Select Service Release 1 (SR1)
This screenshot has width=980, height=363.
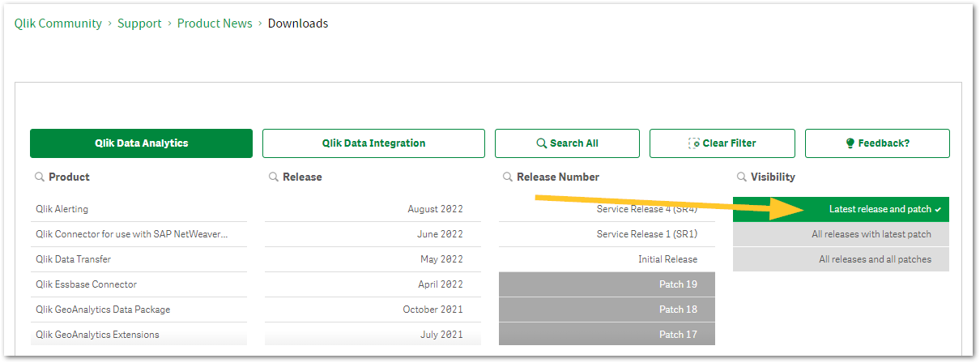pyautogui.click(x=607, y=234)
